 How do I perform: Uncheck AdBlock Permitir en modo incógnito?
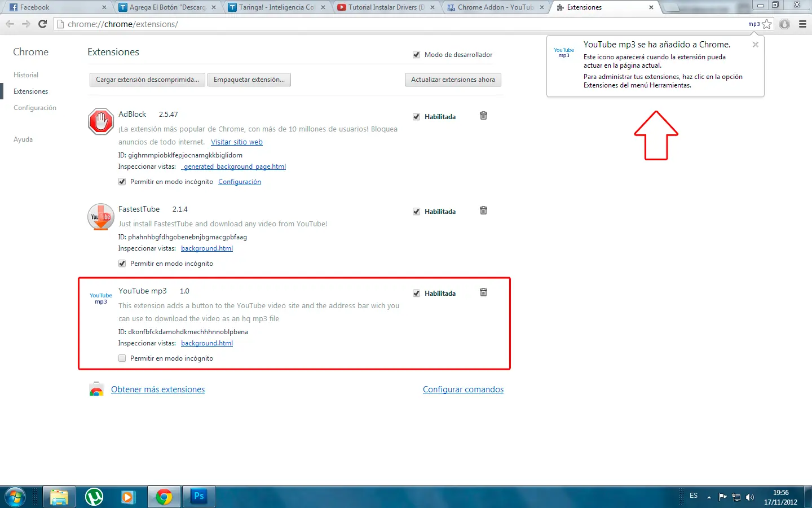coord(122,182)
